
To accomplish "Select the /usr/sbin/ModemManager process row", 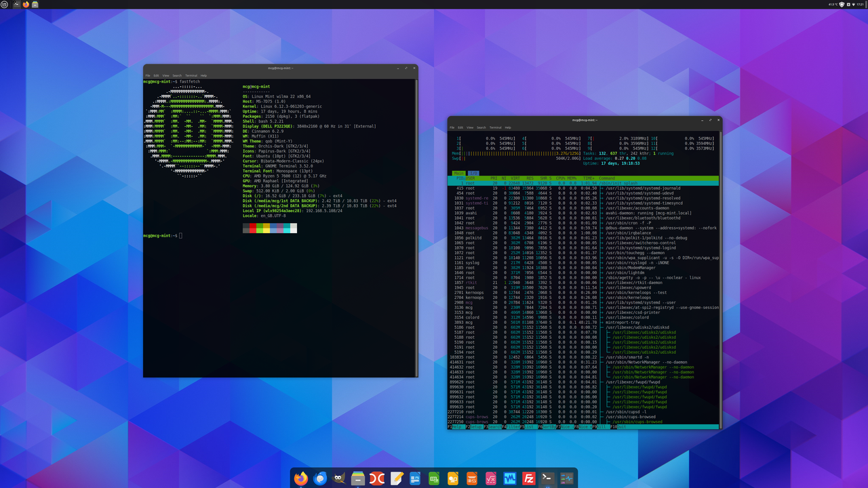I will click(585, 268).
